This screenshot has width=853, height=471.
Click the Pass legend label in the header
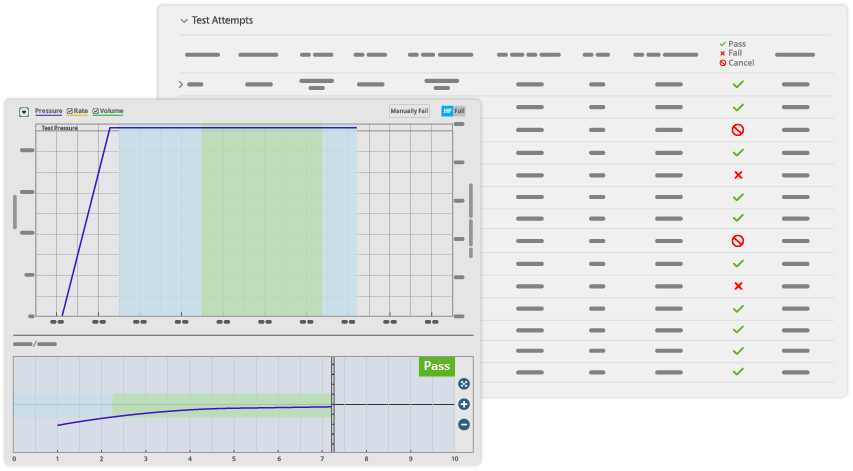tap(737, 44)
